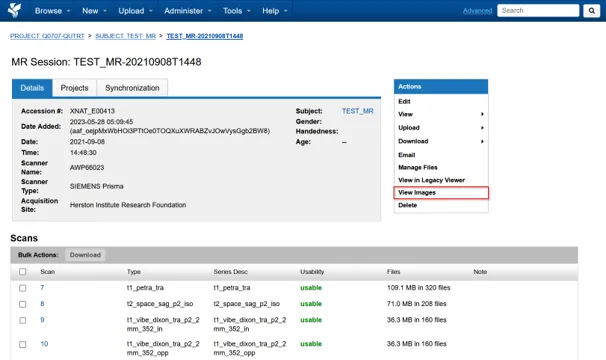The image size is (606, 360).
Task: Select Edit in Actions panel
Action: [404, 101]
